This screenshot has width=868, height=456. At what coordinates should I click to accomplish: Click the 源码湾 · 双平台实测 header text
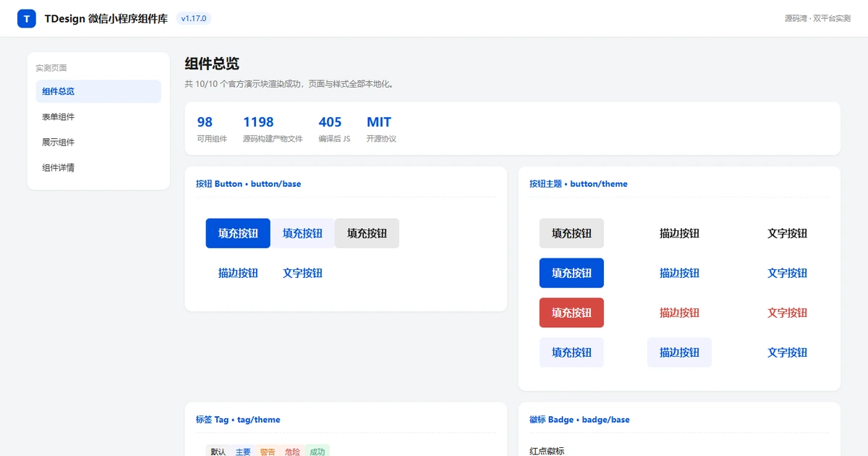(817, 19)
